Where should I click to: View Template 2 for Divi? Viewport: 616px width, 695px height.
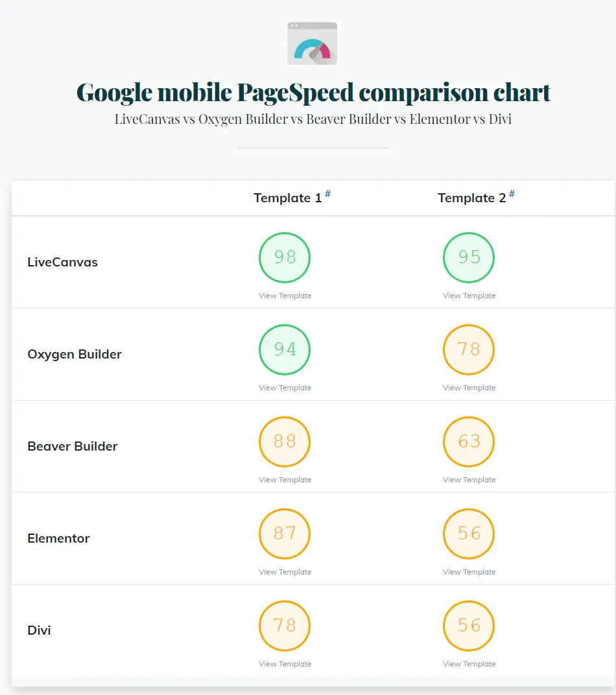(x=469, y=664)
